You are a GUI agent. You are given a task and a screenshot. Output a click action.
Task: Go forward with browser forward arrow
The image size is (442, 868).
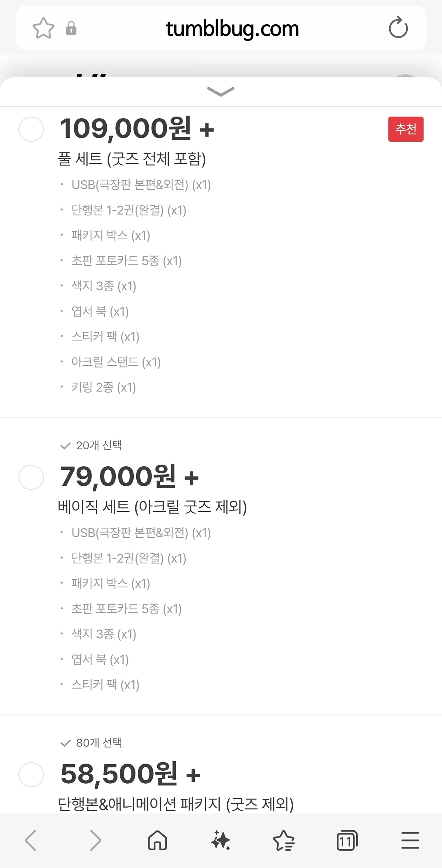tap(95, 840)
